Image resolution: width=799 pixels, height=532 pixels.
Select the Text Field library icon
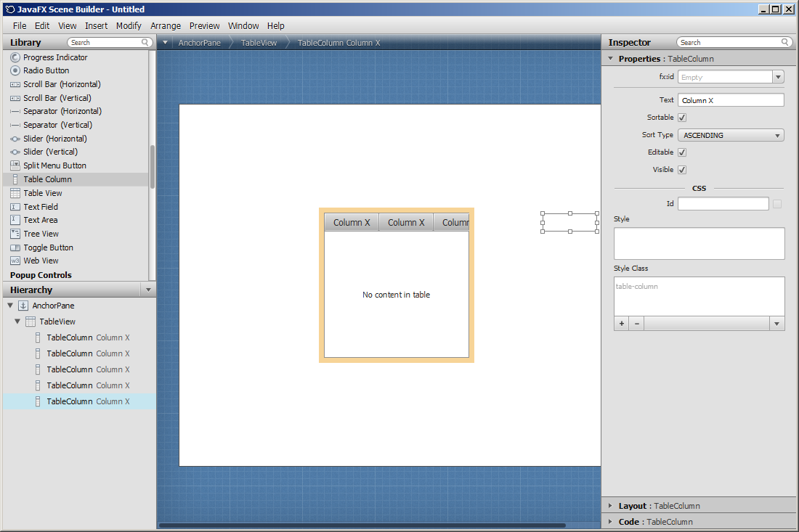[15, 207]
